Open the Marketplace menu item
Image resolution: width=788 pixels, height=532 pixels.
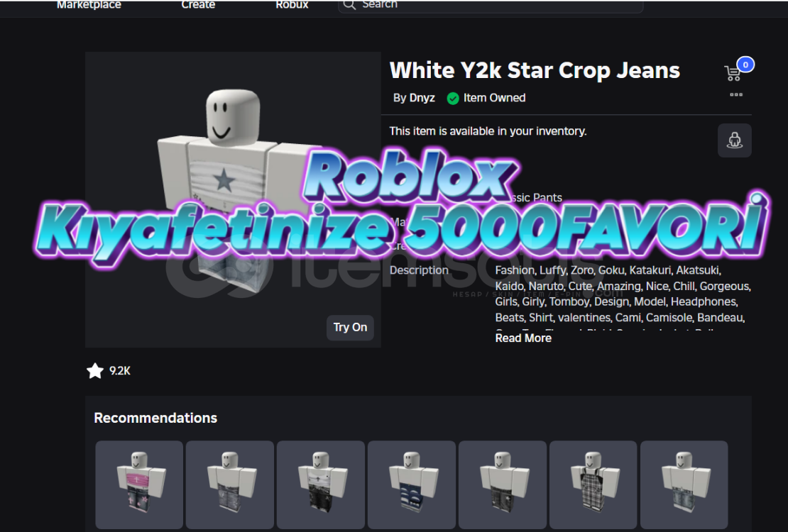click(x=89, y=4)
